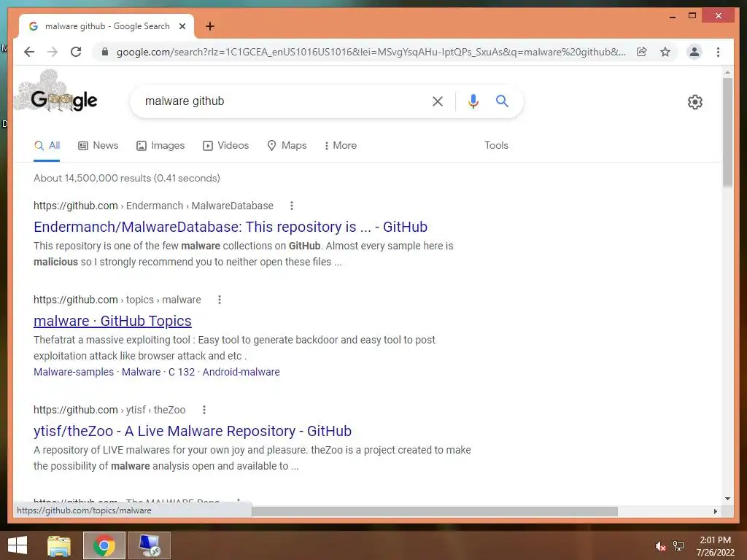Switch to Maps results

coord(287,146)
